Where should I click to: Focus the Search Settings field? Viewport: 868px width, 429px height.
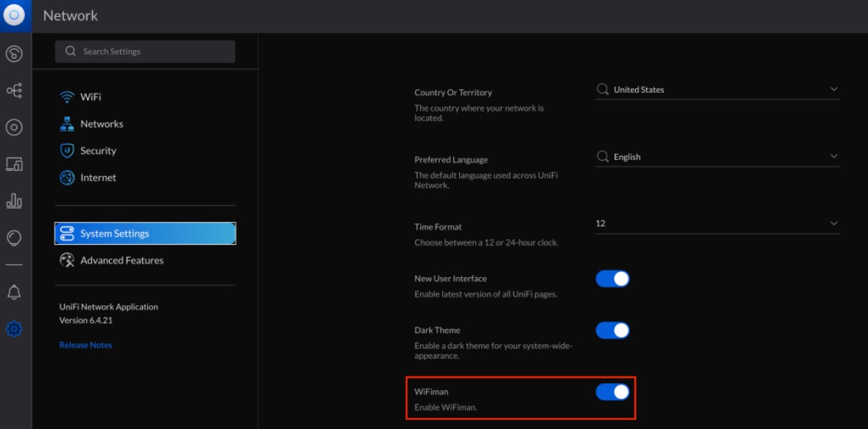click(x=145, y=52)
